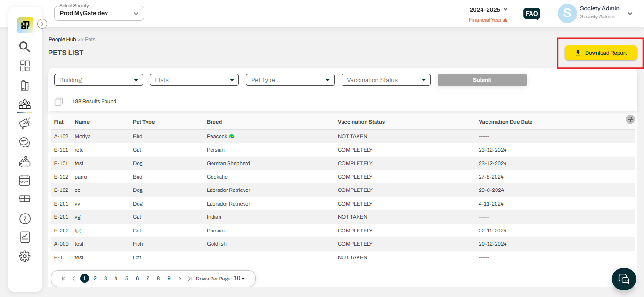
Task: Go to page 8
Action: click(x=158, y=279)
